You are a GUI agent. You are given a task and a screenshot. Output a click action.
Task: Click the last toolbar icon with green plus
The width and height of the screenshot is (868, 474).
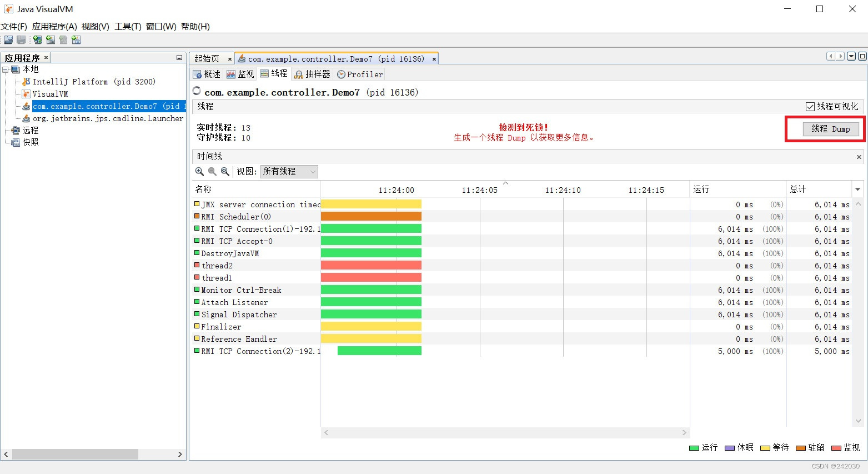click(76, 40)
